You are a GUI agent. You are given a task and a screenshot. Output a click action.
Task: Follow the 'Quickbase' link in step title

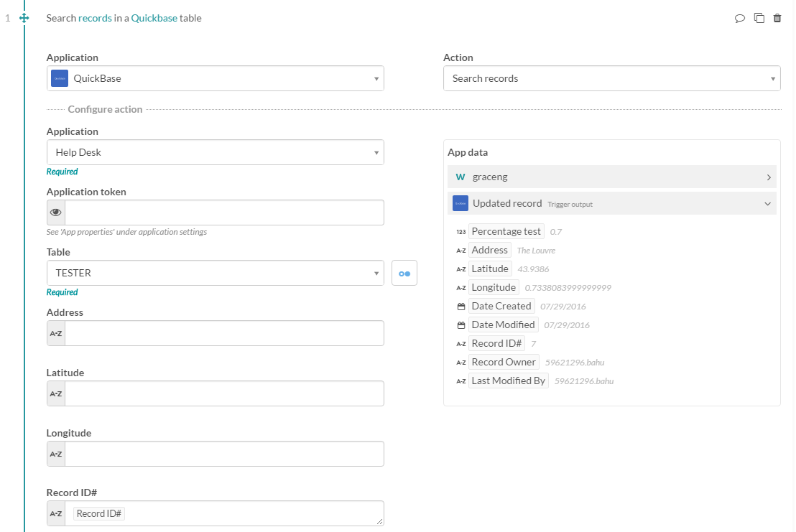(x=154, y=18)
